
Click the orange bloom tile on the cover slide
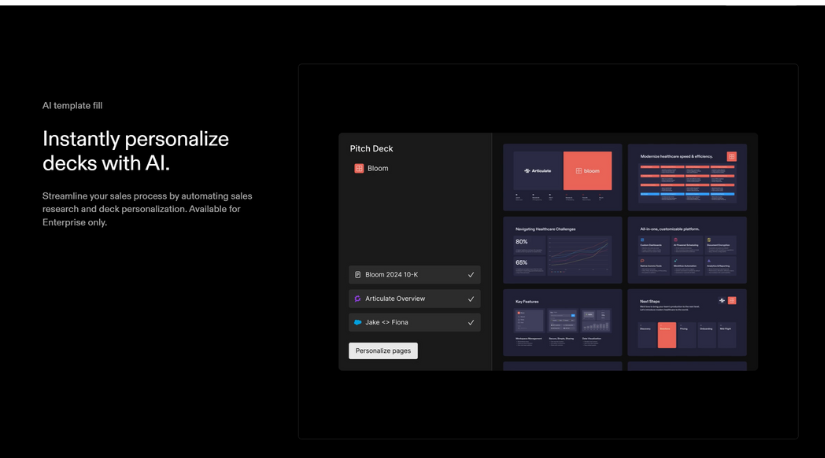click(587, 171)
